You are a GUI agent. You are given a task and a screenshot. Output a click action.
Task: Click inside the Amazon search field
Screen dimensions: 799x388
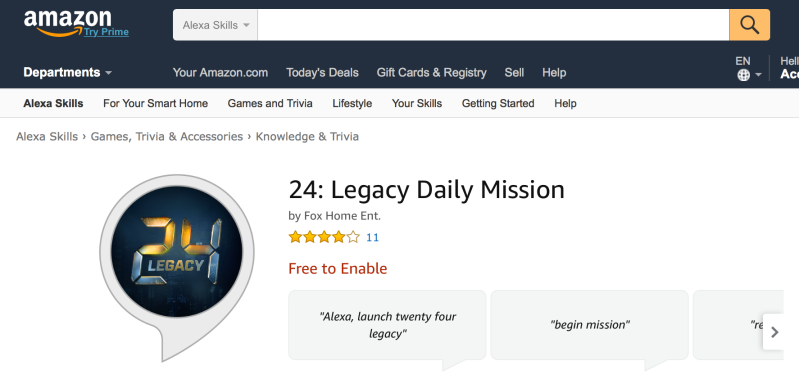(493, 24)
